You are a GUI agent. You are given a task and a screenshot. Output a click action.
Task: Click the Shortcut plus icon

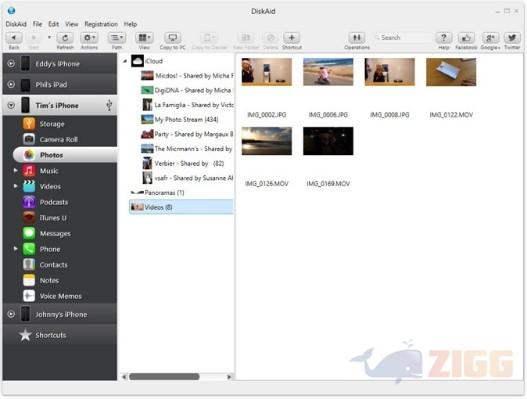[x=291, y=38]
